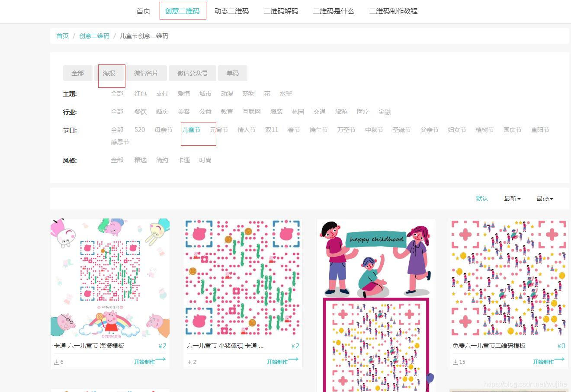Filter holiday by 端午节
The image size is (571, 392).
[x=319, y=130]
